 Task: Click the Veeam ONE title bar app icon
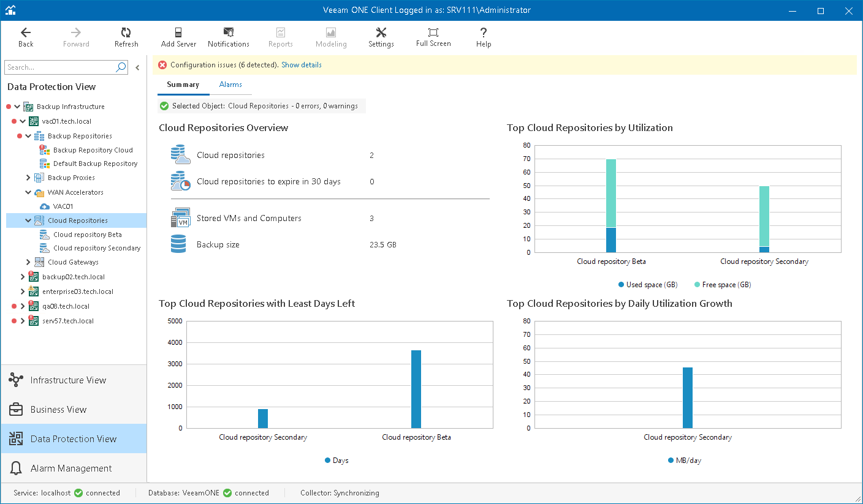[x=10, y=10]
